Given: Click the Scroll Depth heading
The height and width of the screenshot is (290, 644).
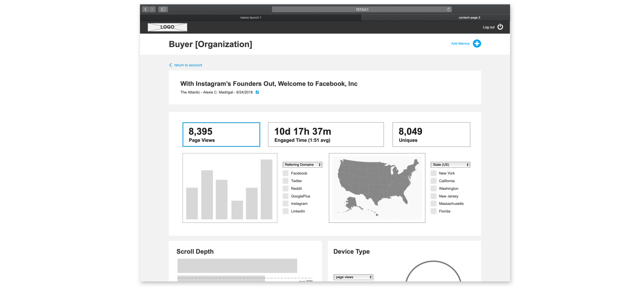Looking at the screenshot, I should click(x=195, y=251).
